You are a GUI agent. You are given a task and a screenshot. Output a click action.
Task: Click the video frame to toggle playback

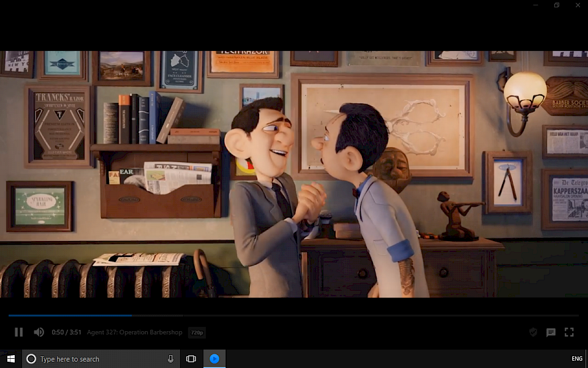pos(294,174)
